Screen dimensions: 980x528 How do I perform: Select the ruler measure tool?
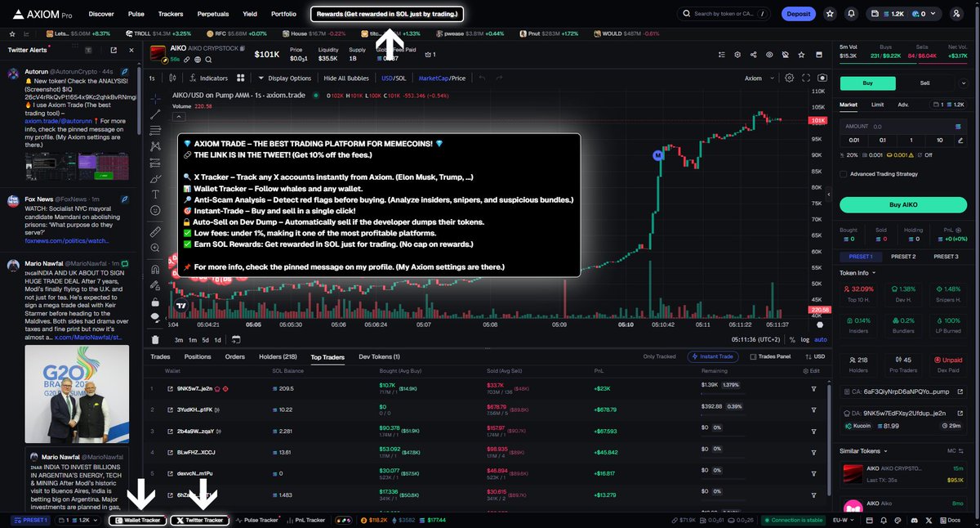pyautogui.click(x=155, y=231)
